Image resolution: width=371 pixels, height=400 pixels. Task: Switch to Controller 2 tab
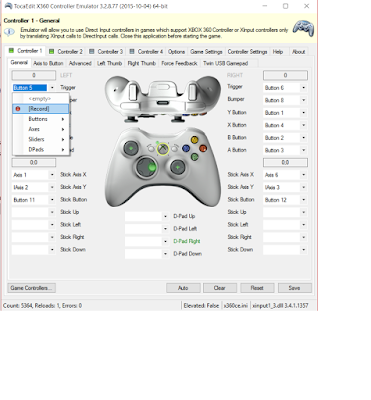click(x=66, y=52)
